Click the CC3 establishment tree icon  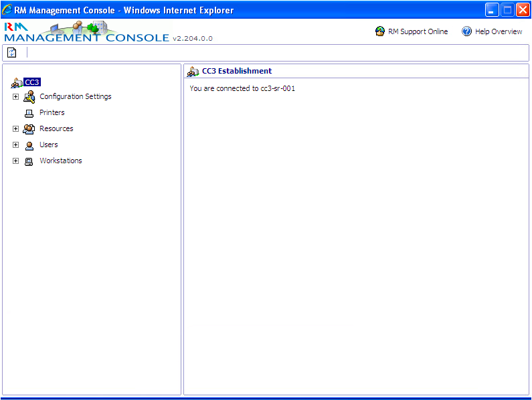(17, 82)
